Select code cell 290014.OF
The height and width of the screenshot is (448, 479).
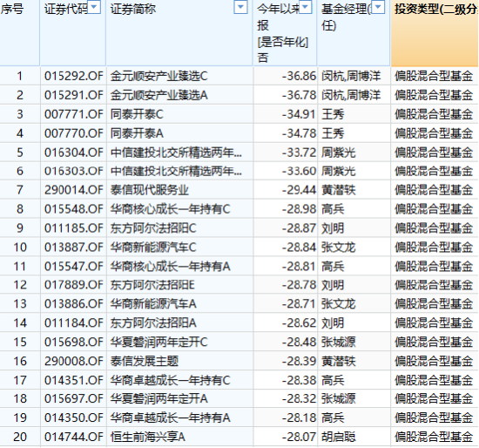[x=74, y=190]
